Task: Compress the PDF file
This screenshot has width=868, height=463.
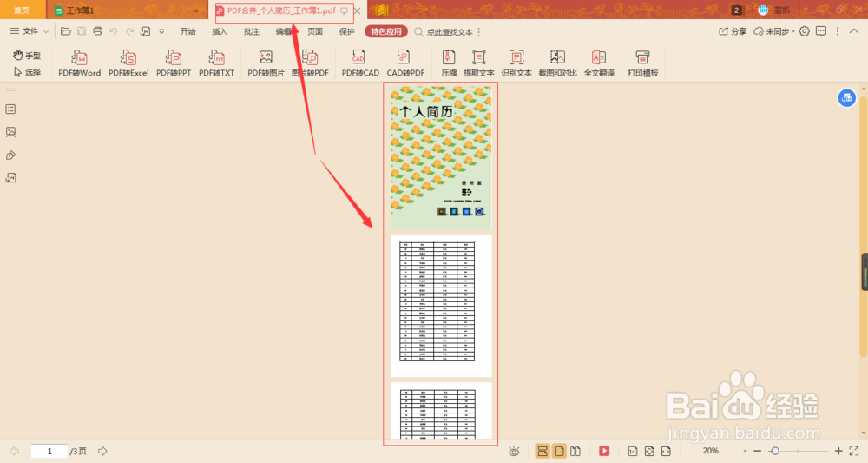Action: tap(449, 63)
